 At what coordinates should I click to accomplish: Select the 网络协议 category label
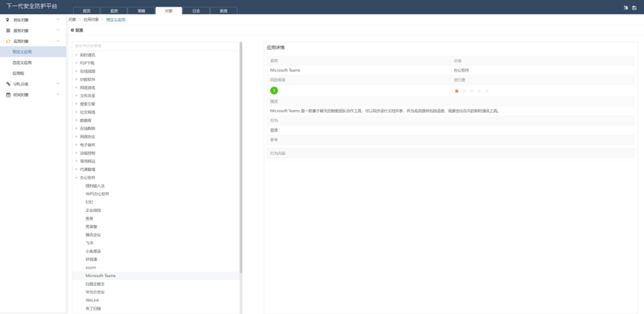coord(88,137)
